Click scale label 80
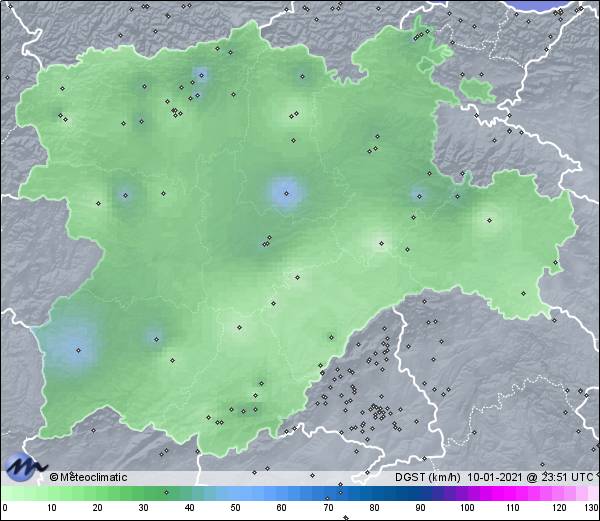 pyautogui.click(x=375, y=508)
